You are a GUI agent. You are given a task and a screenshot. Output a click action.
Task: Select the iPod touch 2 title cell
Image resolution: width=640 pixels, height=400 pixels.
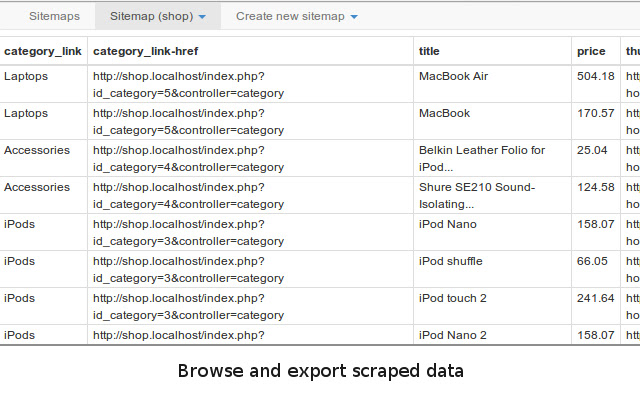click(452, 298)
